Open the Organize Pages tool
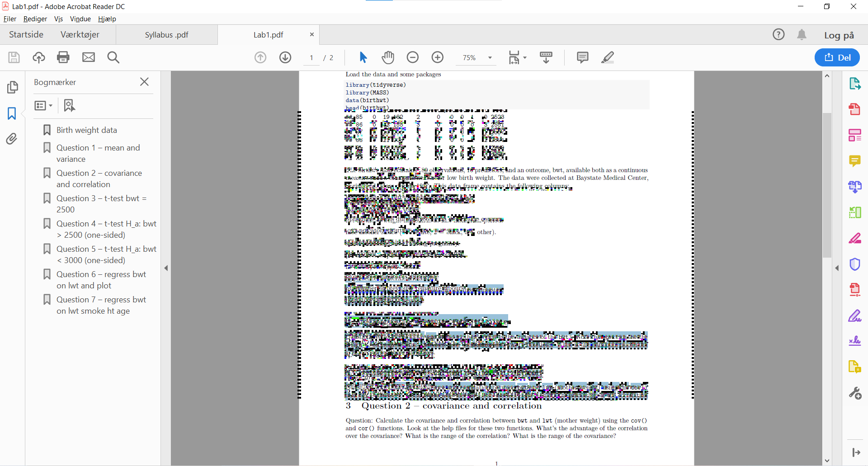The width and height of the screenshot is (868, 466). (x=855, y=212)
